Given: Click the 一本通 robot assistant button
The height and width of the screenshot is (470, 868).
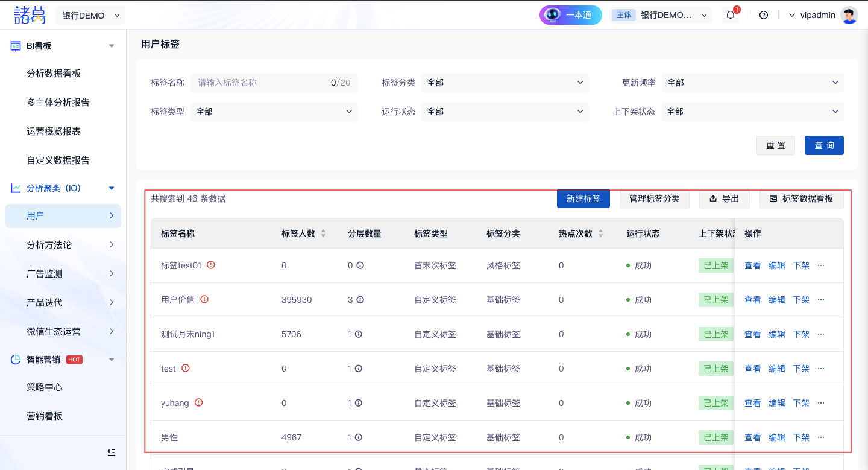Looking at the screenshot, I should pos(570,15).
